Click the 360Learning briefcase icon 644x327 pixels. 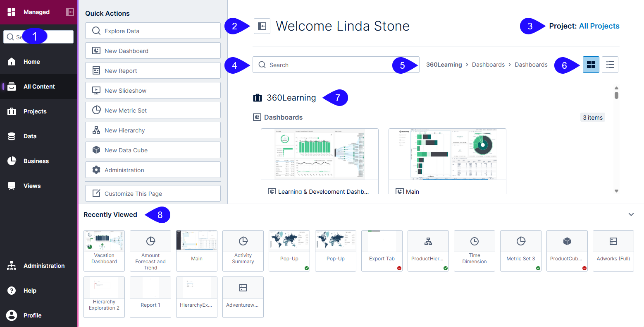tap(258, 97)
